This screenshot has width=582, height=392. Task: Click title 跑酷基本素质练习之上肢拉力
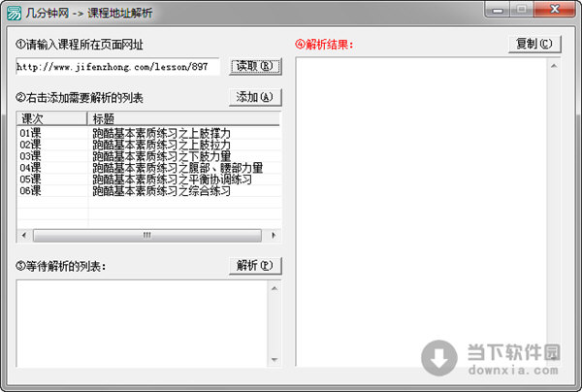tap(161, 145)
